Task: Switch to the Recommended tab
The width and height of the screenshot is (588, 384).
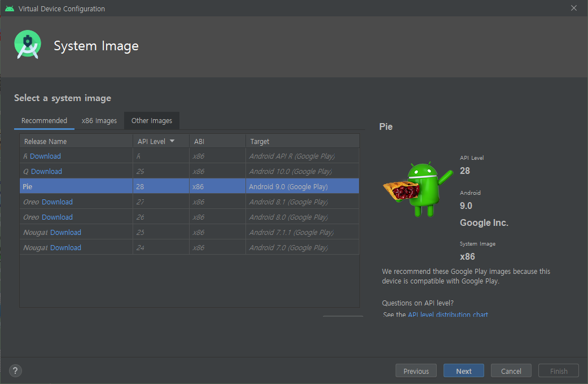Action: [x=44, y=120]
